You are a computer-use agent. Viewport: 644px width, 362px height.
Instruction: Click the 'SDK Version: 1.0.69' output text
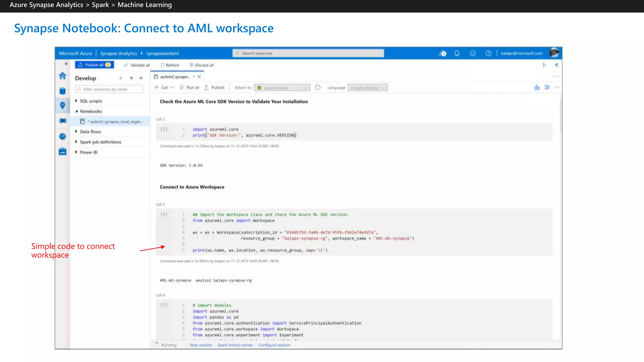pos(181,165)
